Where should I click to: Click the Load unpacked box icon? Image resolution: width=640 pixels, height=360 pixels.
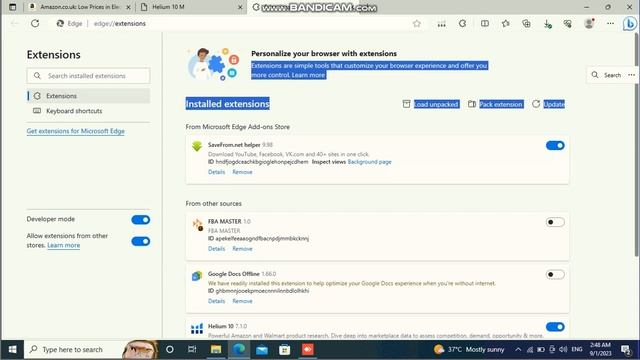tap(406, 104)
